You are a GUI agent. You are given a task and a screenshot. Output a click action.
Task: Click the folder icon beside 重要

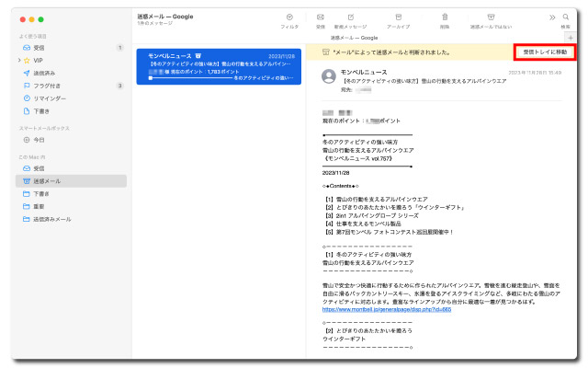click(x=27, y=206)
